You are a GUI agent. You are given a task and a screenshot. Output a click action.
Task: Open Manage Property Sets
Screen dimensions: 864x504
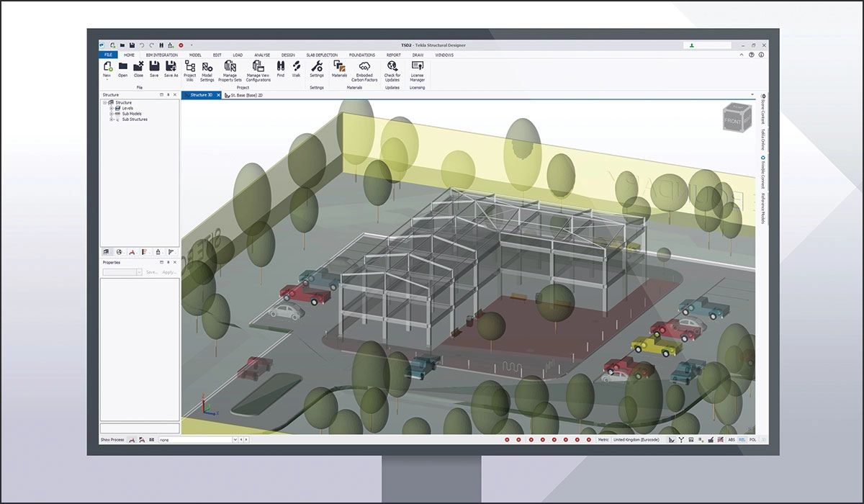(231, 68)
